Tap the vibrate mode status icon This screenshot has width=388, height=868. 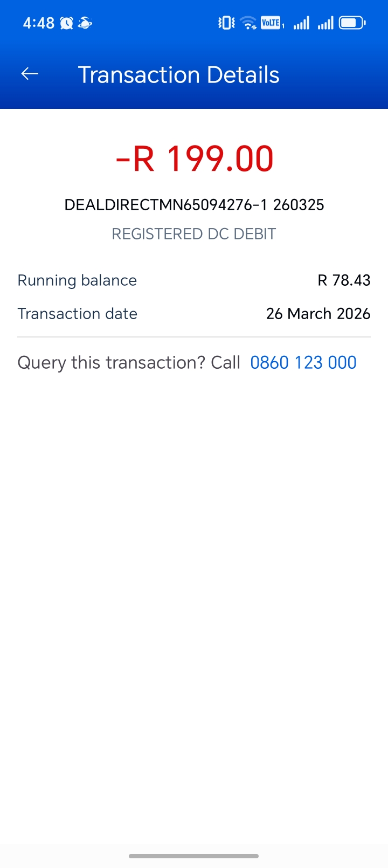(226, 23)
